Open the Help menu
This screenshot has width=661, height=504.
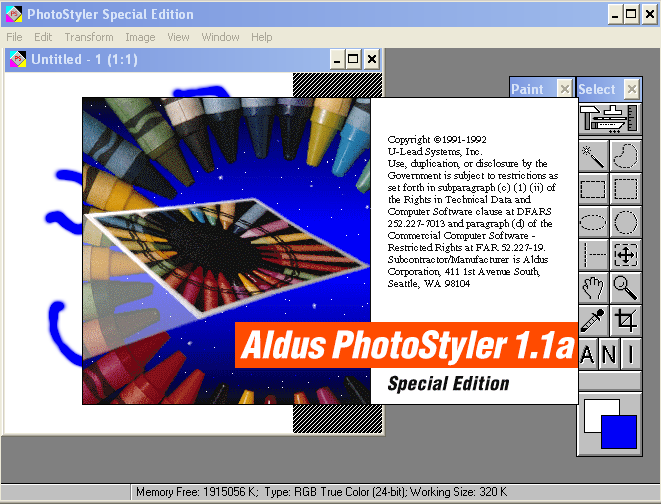(262, 37)
